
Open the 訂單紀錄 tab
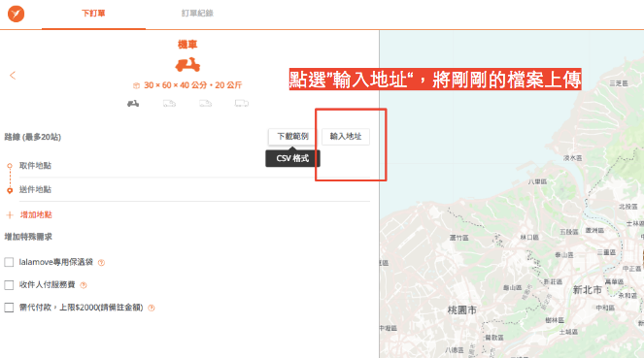197,14
